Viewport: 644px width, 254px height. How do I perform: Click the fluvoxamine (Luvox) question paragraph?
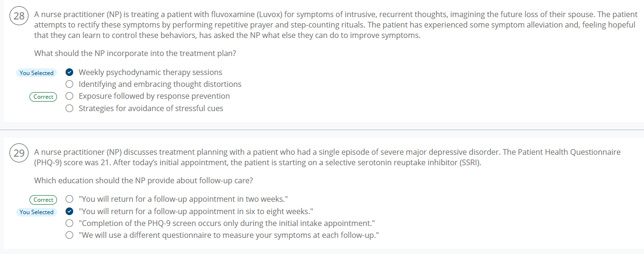click(332, 25)
